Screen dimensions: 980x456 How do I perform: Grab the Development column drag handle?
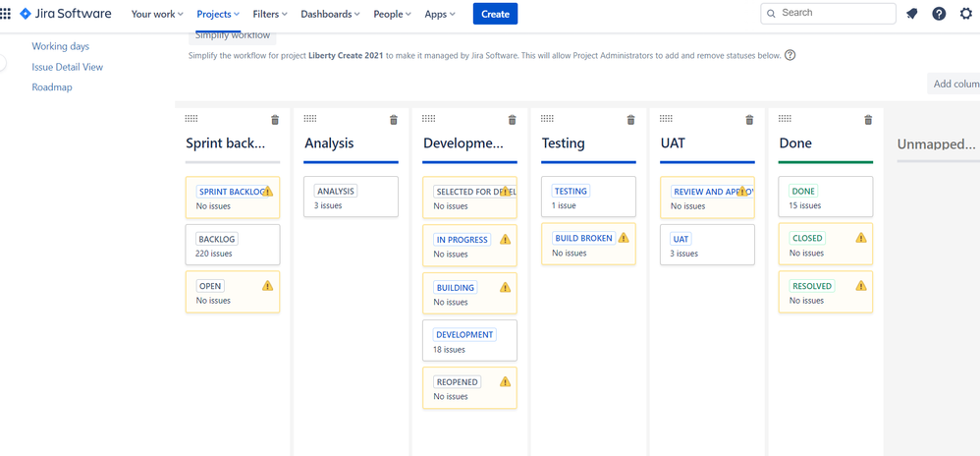coord(429,118)
